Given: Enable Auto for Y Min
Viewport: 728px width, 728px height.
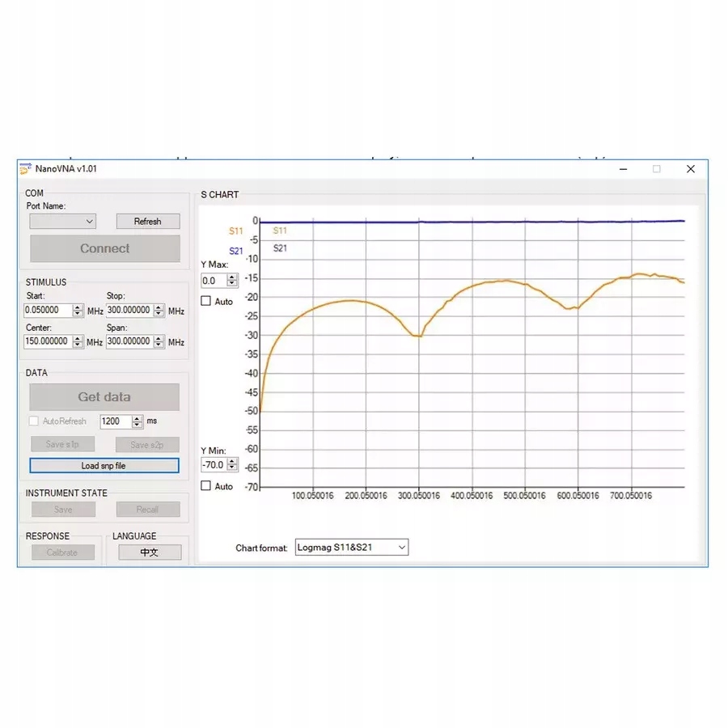Looking at the screenshot, I should 205,485.
